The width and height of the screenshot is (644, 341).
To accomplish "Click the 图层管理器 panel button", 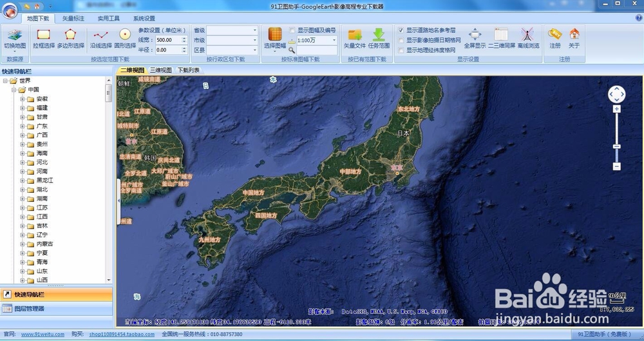I will (x=56, y=309).
